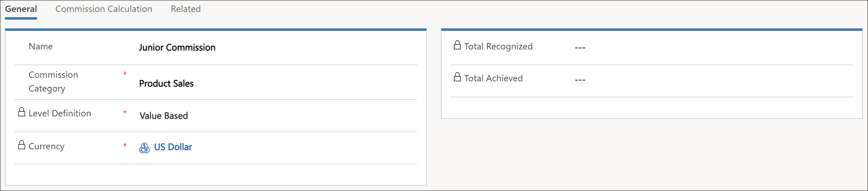Click the lock icon beside Level Definition
The height and width of the screenshot is (191, 868).
pos(22,112)
